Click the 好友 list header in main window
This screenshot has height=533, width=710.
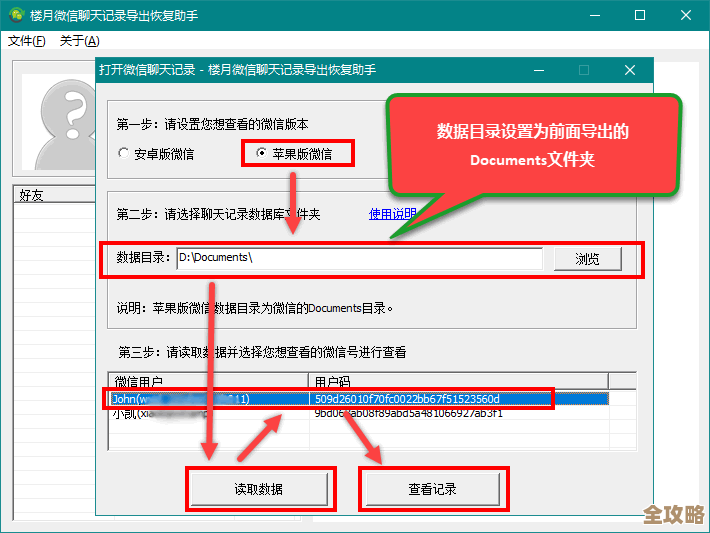54,195
